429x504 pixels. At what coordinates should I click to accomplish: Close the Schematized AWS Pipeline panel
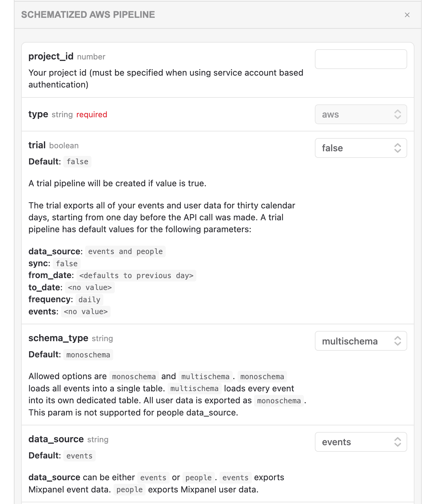click(407, 15)
